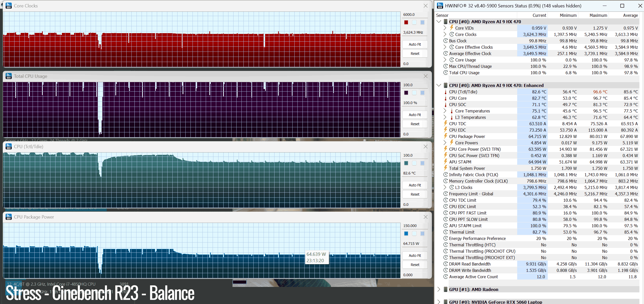Screen dimensions: 644x304
Task: Click the thermometer icon beside CPU SOC
Action: click(445, 105)
